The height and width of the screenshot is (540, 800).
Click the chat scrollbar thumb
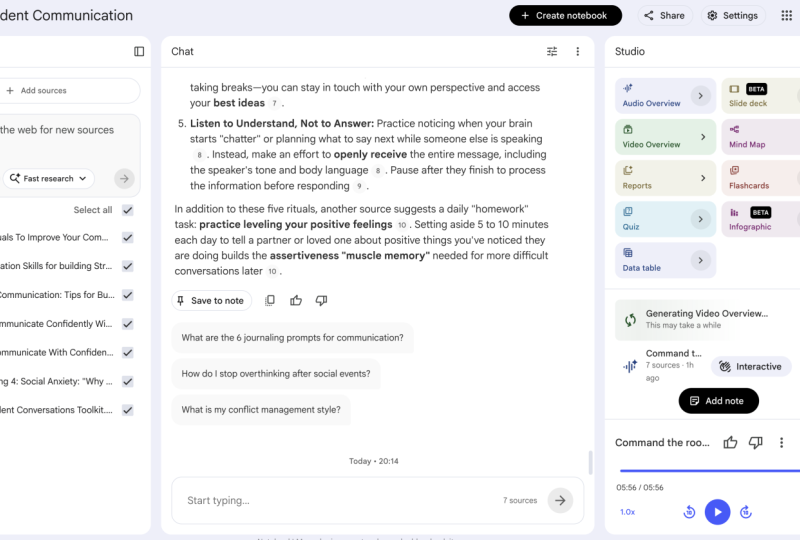click(x=590, y=462)
